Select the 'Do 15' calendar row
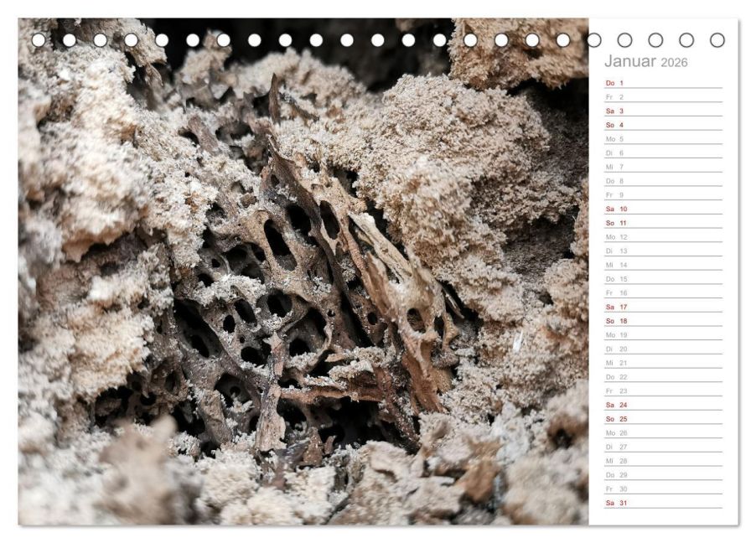The image size is (756, 543). (664, 279)
